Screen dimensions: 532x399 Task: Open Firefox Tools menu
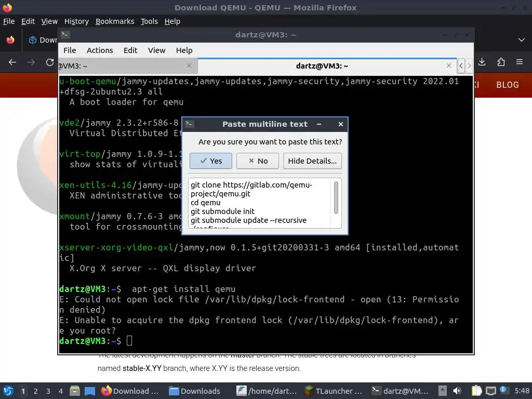pos(149,21)
